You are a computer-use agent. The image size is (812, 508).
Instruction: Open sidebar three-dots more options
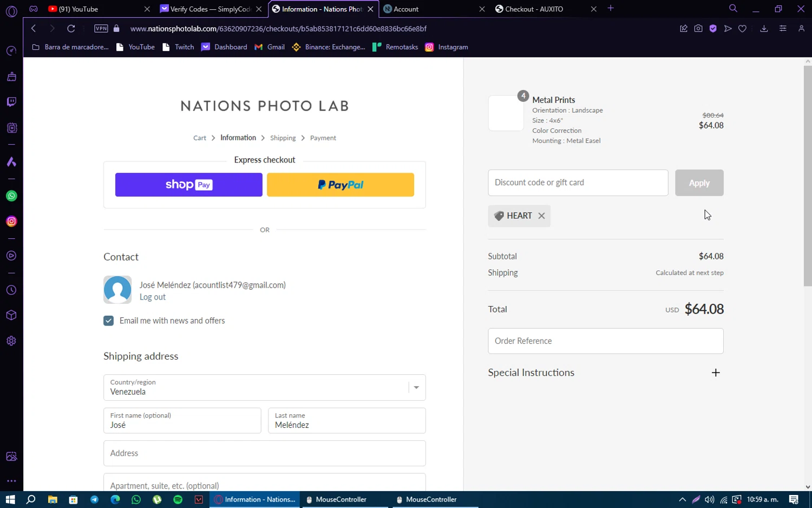click(11, 481)
